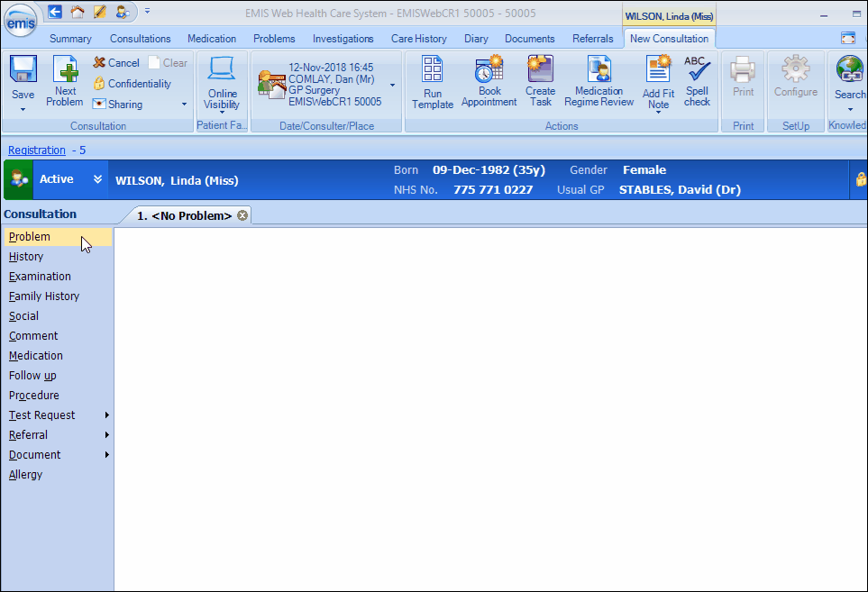868x592 pixels.
Task: Choose Social in the consultation sidebar
Action: 58,316
